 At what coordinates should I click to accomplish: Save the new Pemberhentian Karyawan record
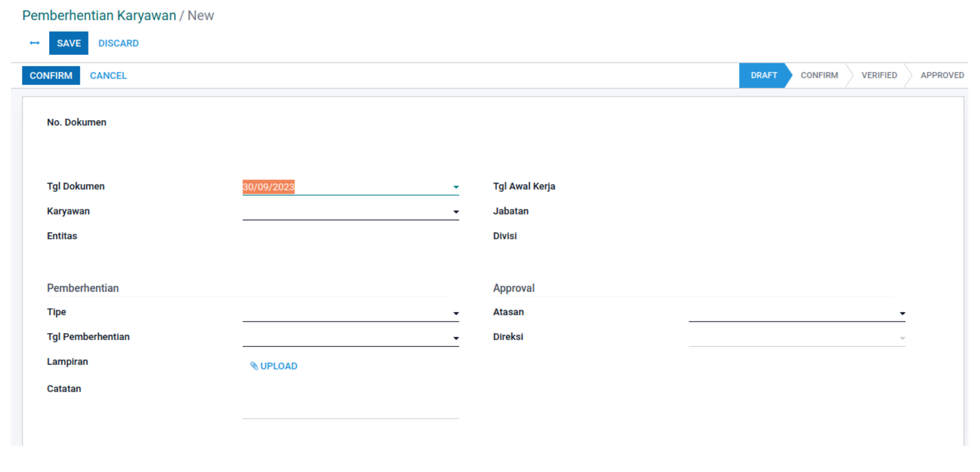pyautogui.click(x=68, y=43)
